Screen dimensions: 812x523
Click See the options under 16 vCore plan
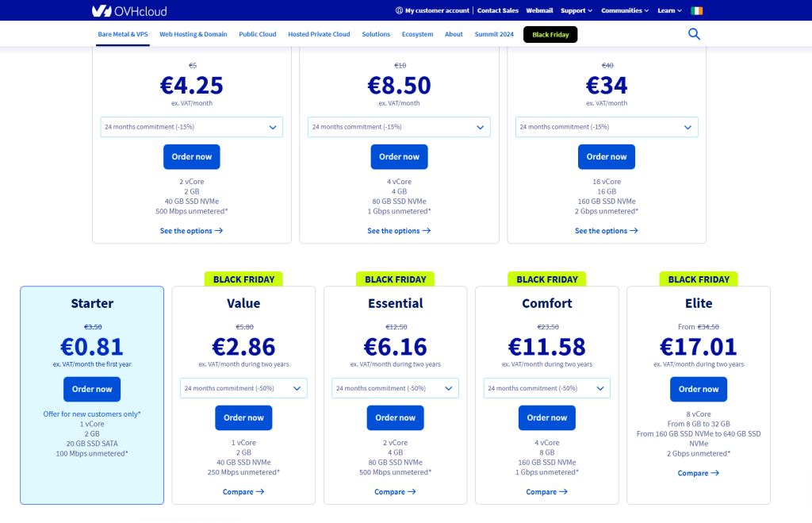[607, 231]
